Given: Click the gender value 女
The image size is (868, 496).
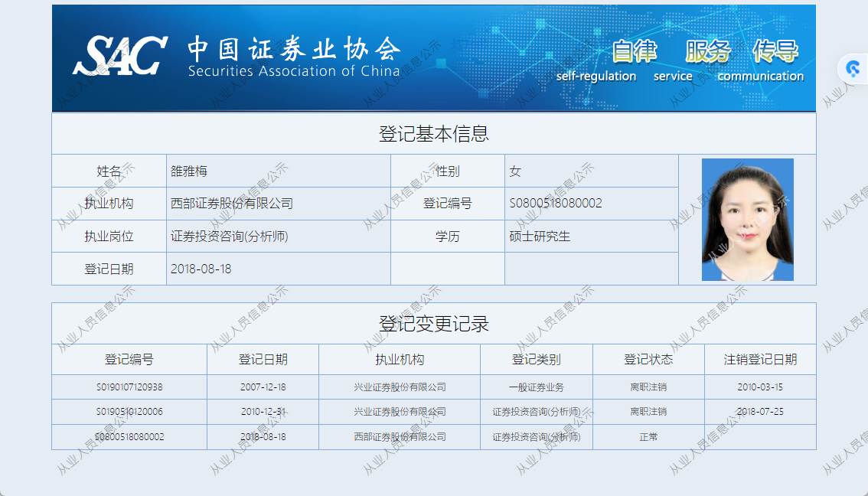Looking at the screenshot, I should click(x=515, y=171).
